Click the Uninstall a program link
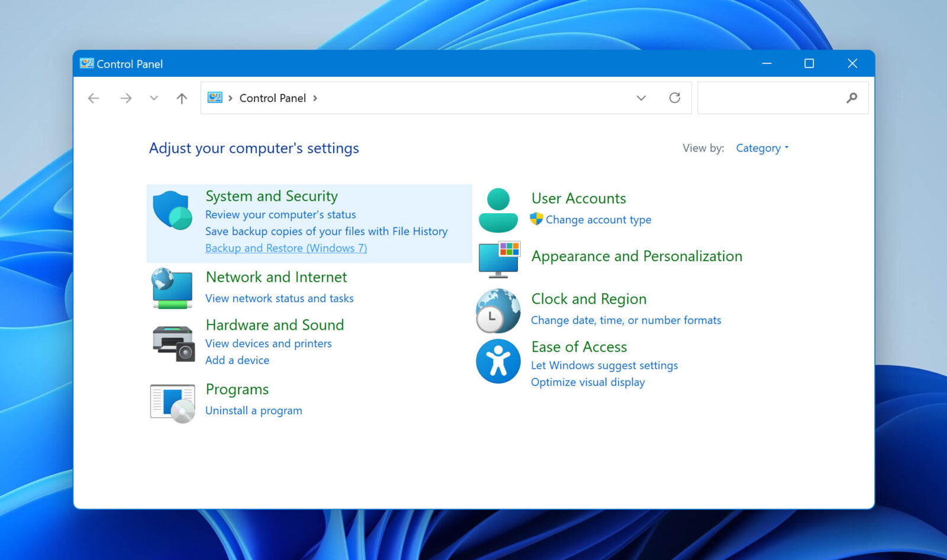Image resolution: width=947 pixels, height=560 pixels. point(253,410)
